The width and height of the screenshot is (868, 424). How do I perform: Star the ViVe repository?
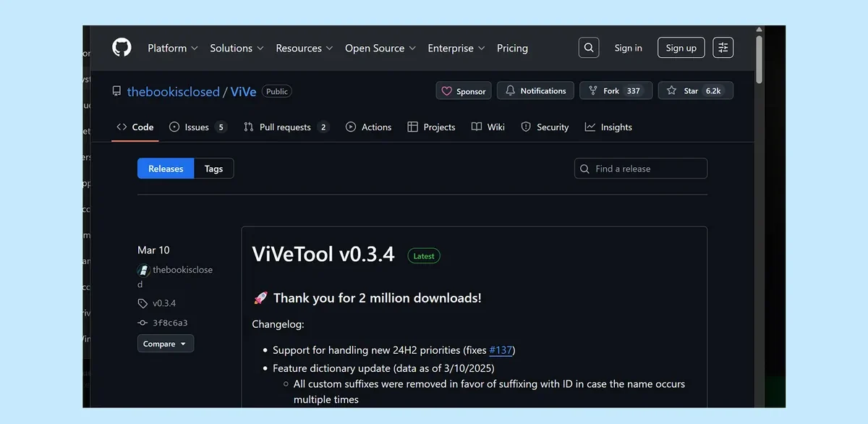coord(695,91)
